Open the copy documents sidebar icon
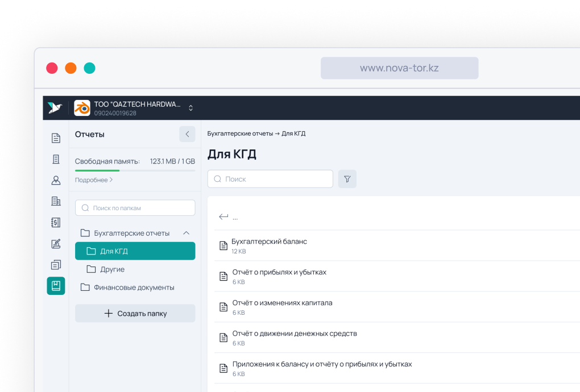 (56, 265)
